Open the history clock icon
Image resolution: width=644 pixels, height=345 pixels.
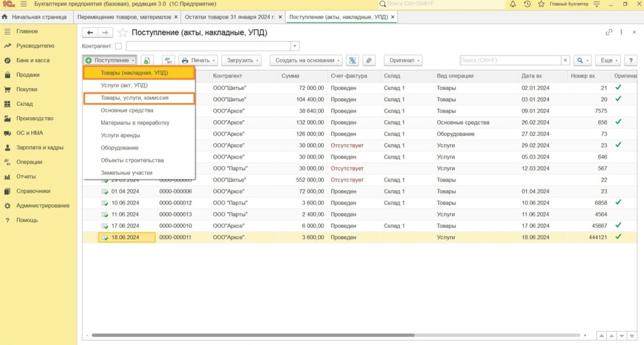tap(528, 4)
